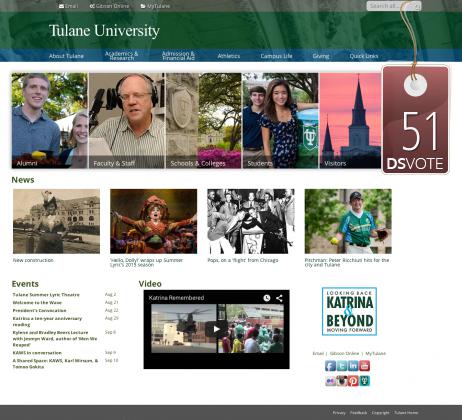Open Privacy link in footer
Screen dimensions: 462x420
(x=339, y=413)
